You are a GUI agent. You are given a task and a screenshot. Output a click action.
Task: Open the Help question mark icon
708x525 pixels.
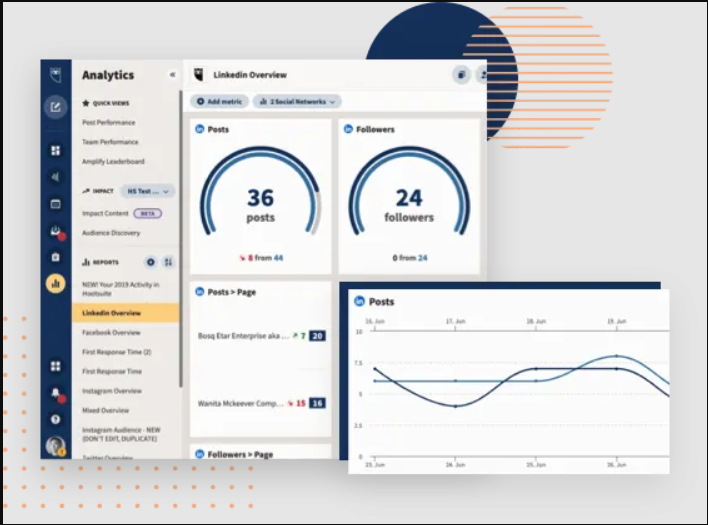[x=56, y=419]
